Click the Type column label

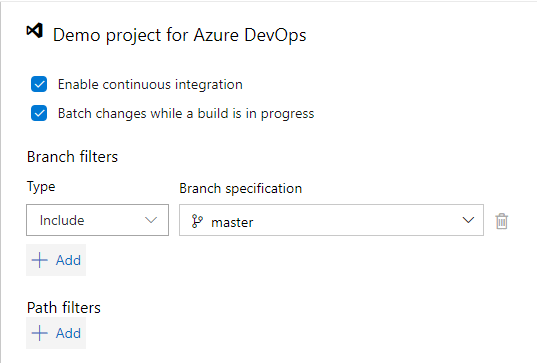41,187
